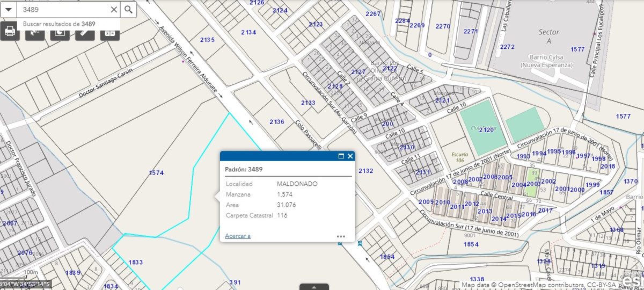Click parcel label 2271
This screenshot has width=644, height=290.
click(x=471, y=31)
